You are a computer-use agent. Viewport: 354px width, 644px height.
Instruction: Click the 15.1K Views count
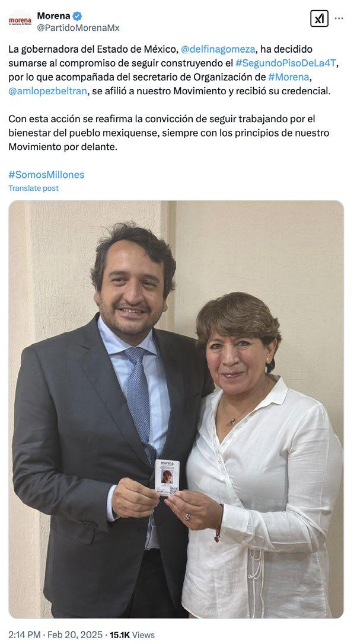coord(132,635)
